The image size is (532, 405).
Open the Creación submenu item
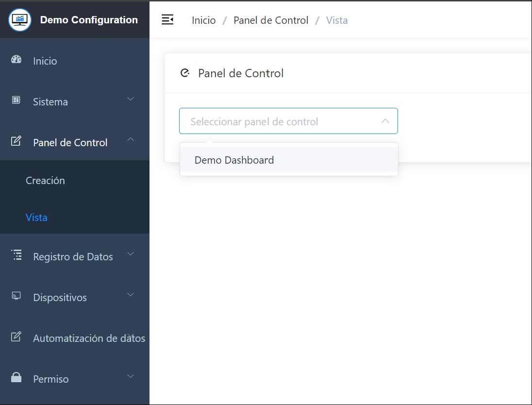pyautogui.click(x=45, y=181)
